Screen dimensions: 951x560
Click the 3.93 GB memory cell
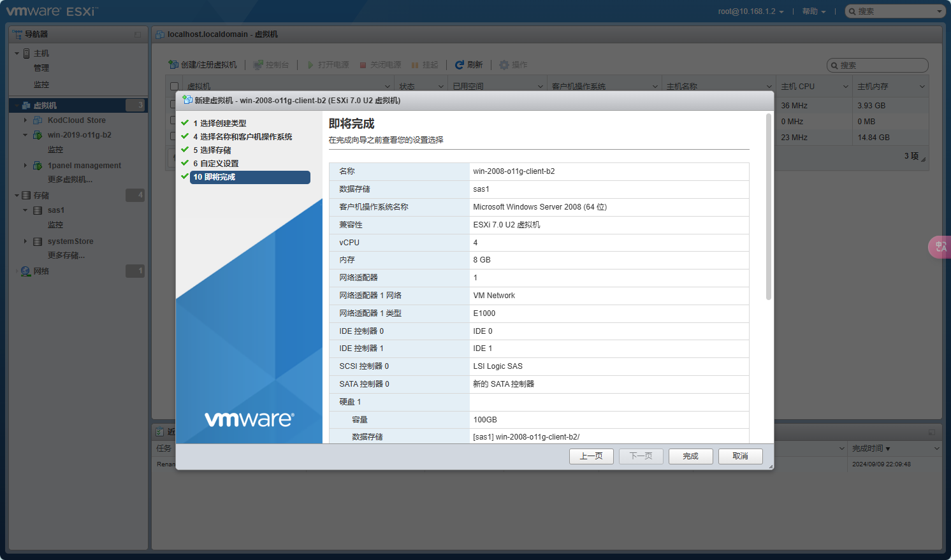[871, 106]
